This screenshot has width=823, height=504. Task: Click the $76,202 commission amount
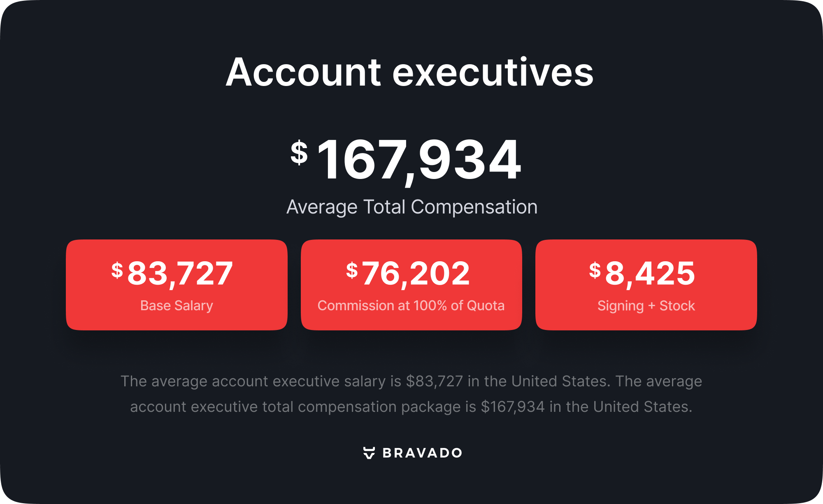(x=416, y=274)
